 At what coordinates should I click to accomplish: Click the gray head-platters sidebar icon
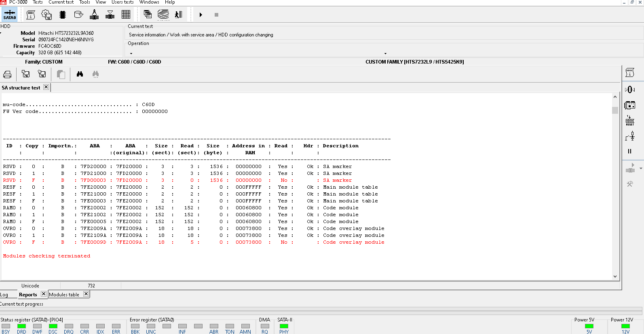point(630,168)
